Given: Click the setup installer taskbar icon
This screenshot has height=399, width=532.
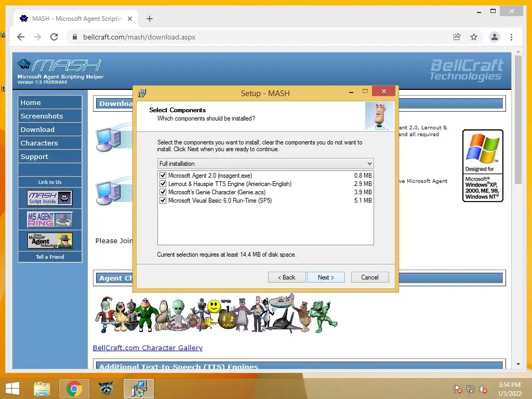Looking at the screenshot, I should [x=139, y=389].
